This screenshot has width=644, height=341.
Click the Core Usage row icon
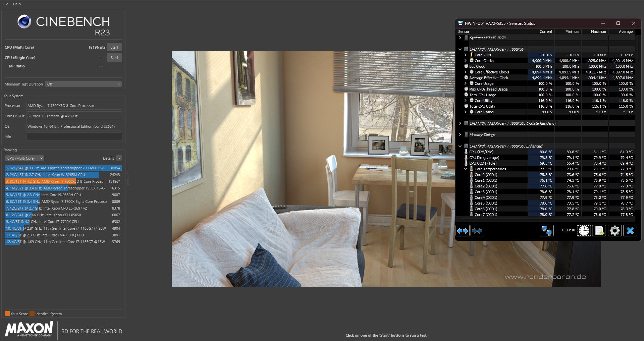471,83
